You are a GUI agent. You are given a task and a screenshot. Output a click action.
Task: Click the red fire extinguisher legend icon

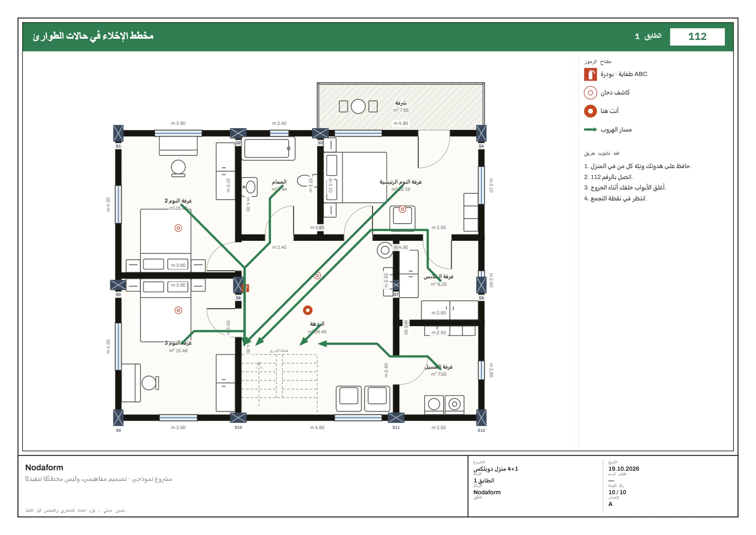click(x=590, y=74)
